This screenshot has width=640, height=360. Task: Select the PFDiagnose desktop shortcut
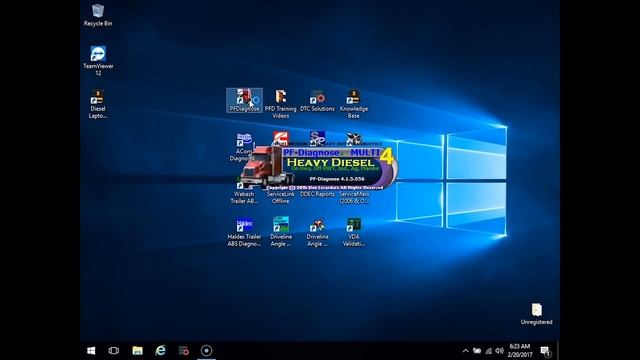tap(244, 100)
